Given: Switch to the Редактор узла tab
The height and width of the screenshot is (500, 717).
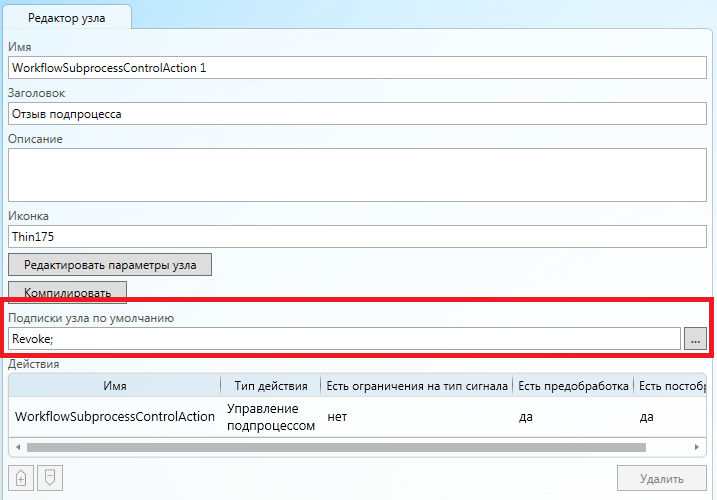Looking at the screenshot, I should point(65,17).
